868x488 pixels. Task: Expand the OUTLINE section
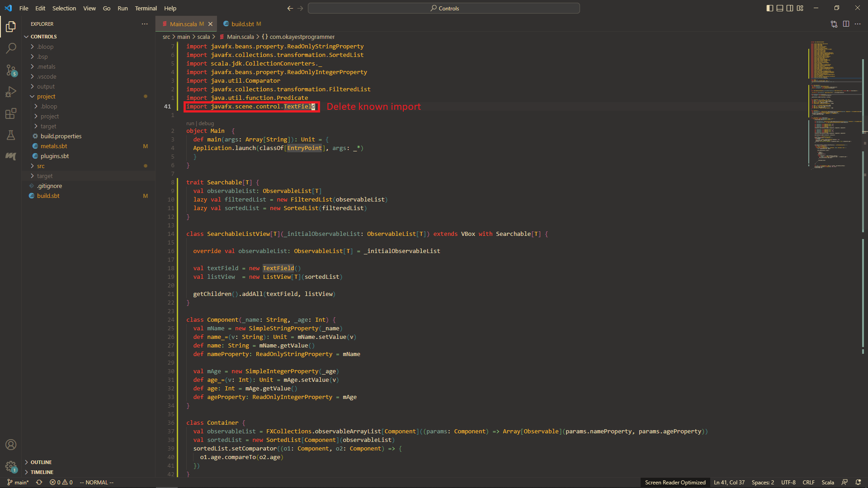coord(41,462)
